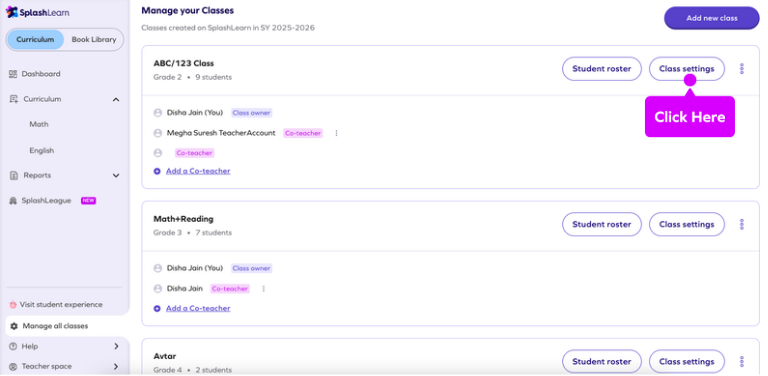
Task: Click Class owner tag in Math+Reading
Action: [251, 268]
